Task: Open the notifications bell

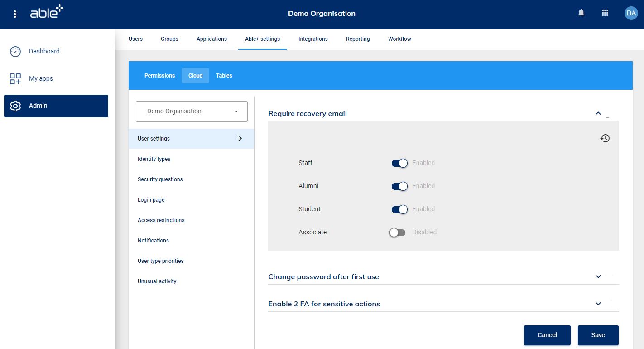Action: pyautogui.click(x=581, y=13)
